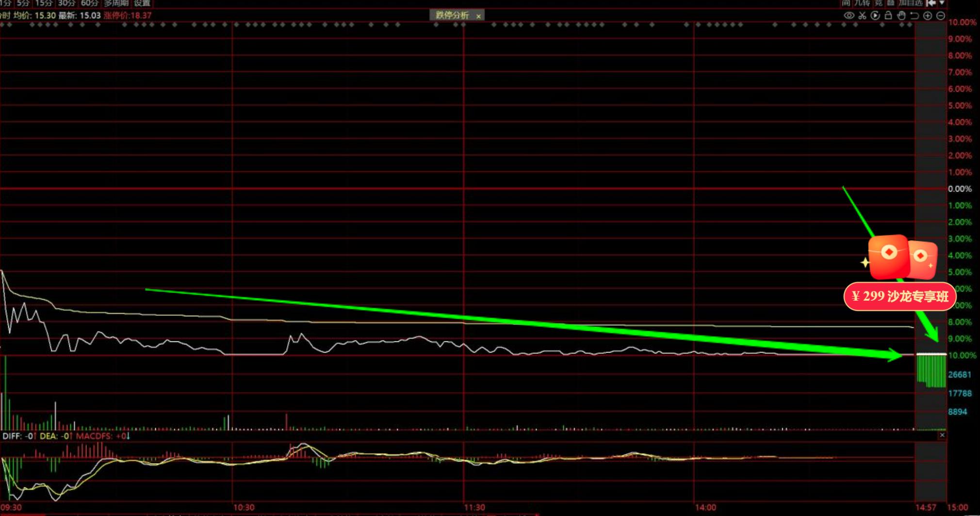Click the back arrow icon at top right

click(x=931, y=3)
